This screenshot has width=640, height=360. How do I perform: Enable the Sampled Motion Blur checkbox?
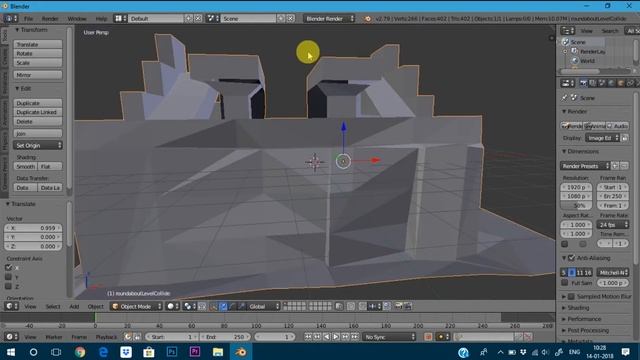coord(571,296)
